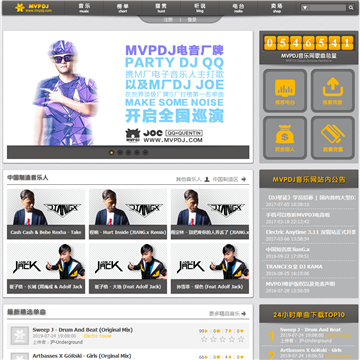This screenshot has width=360, height=360.
Task: Click the MVPDJ音乐网站内公告 panel header
Action: pos(309,179)
